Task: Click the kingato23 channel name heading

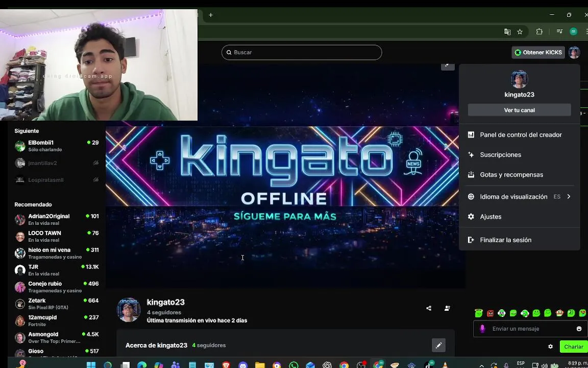Action: click(x=166, y=302)
